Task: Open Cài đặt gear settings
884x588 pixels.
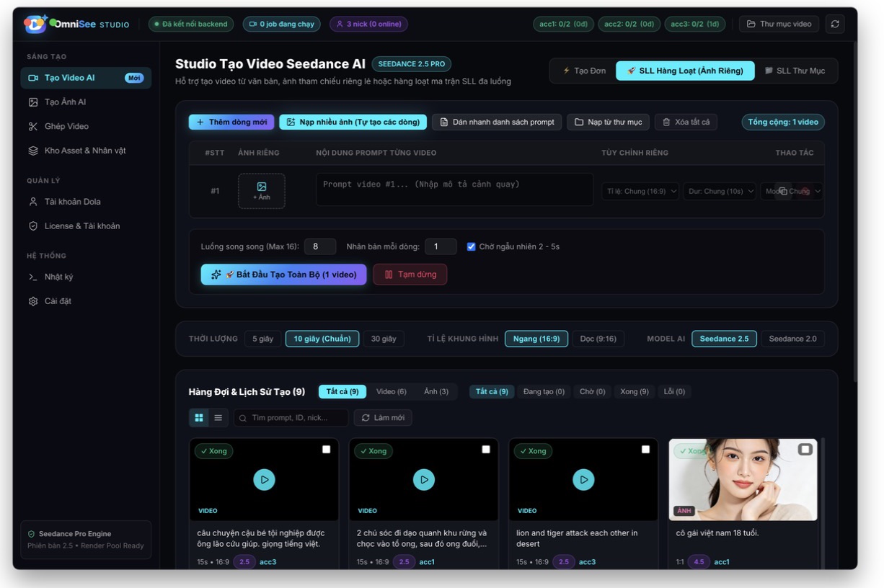Action: click(86, 301)
